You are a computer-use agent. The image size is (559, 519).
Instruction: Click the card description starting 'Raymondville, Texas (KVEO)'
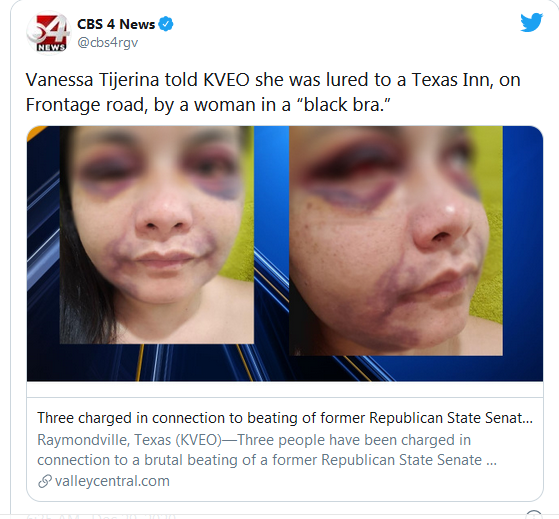(267, 450)
